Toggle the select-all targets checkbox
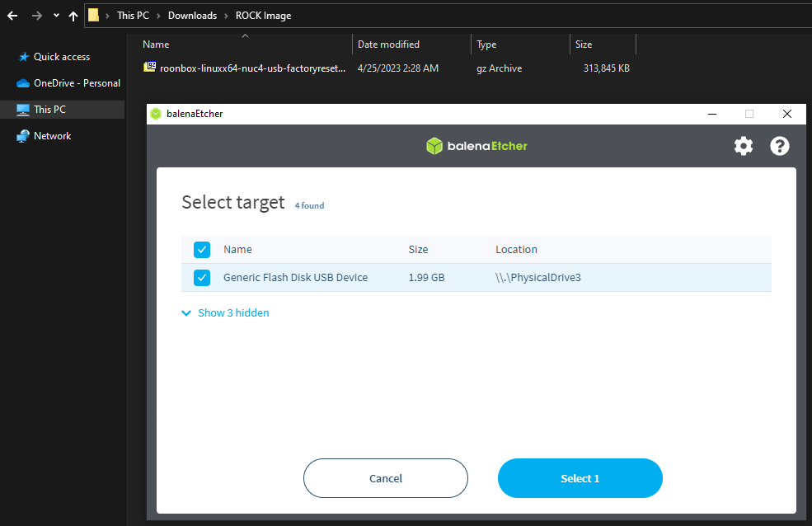 pos(202,250)
